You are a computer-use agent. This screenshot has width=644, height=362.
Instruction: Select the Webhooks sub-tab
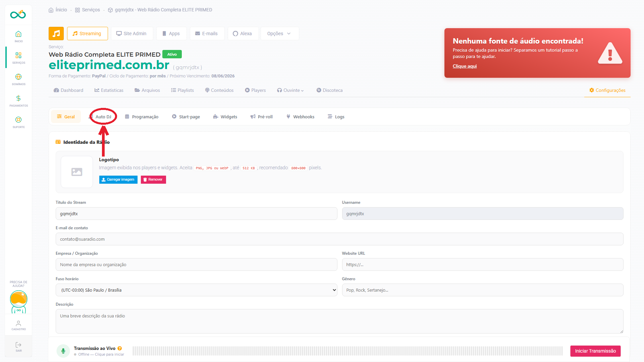[x=301, y=117]
